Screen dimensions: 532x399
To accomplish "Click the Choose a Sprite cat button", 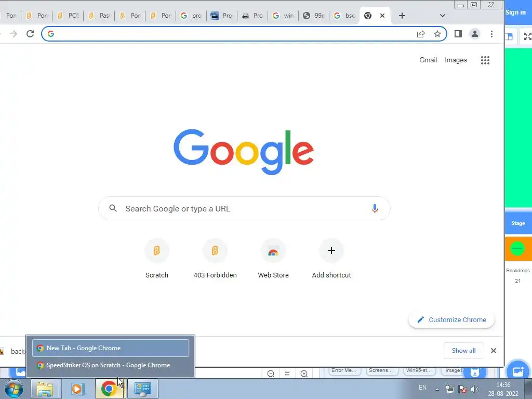I will [x=475, y=372].
